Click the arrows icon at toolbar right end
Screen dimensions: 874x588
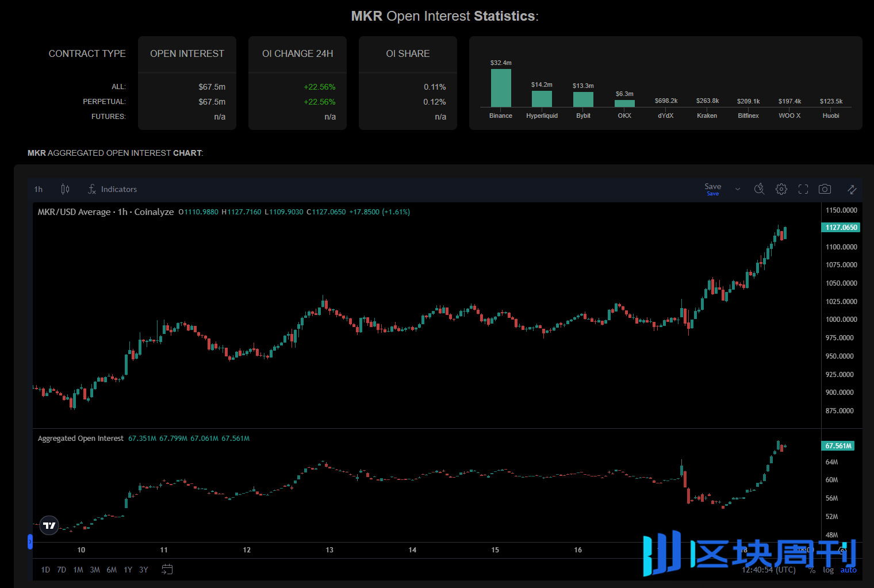(x=852, y=189)
